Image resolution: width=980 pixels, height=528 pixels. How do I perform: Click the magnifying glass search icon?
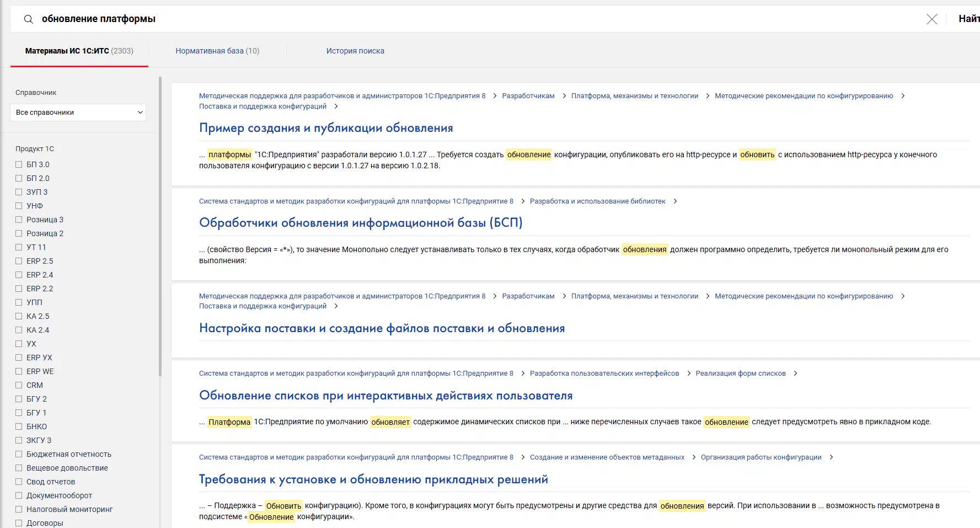(x=29, y=19)
